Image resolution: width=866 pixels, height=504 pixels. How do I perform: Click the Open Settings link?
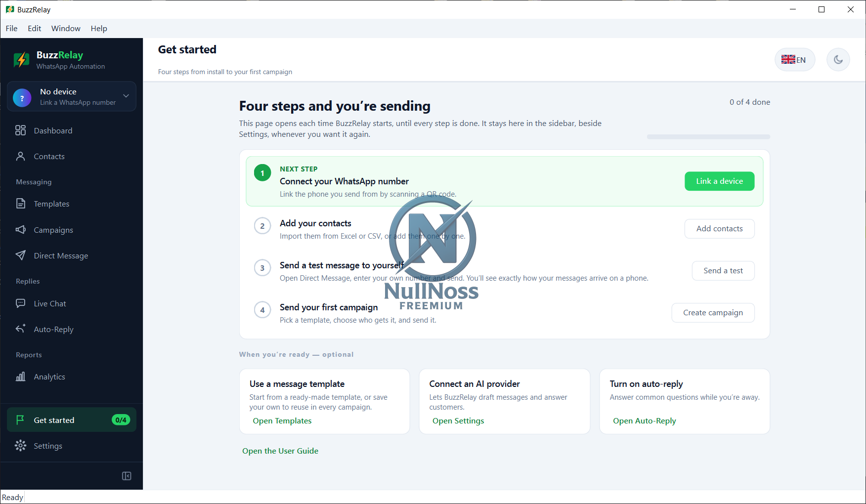point(458,421)
